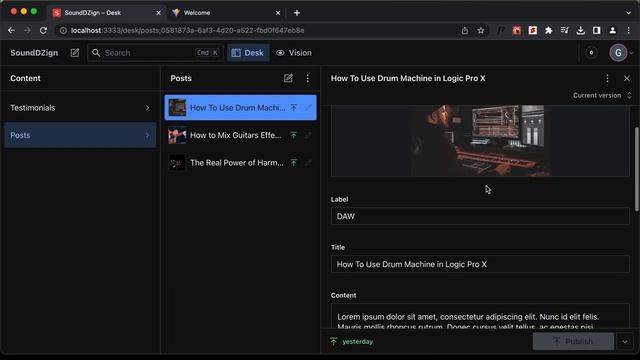Image resolution: width=640 pixels, height=360 pixels.
Task: Bookmark this page with star icon
Action: (481, 31)
